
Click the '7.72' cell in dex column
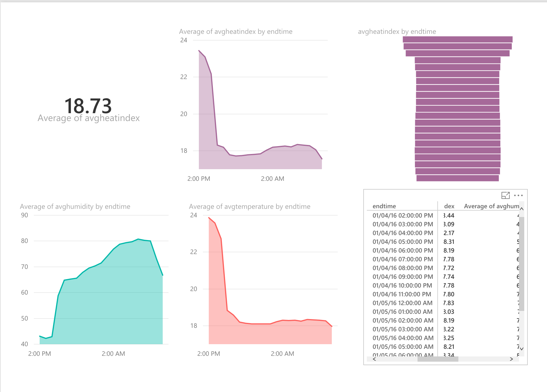449,268
